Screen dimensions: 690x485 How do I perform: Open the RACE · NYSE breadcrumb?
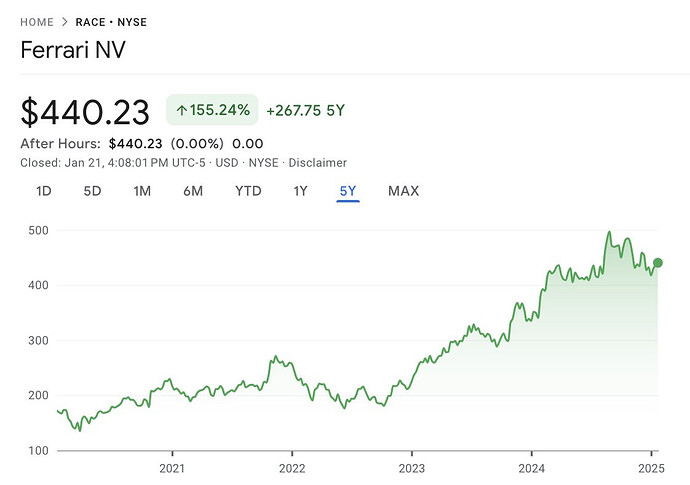(x=111, y=22)
